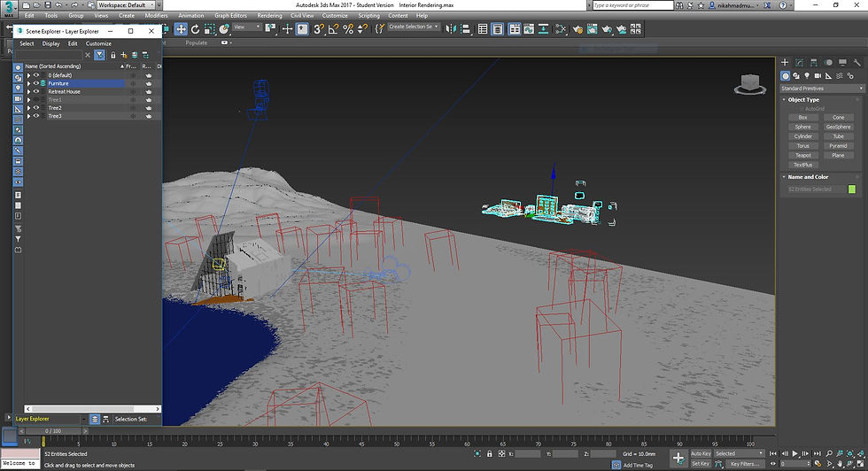Click the Key Filters... button
868x471 pixels.
pyautogui.click(x=745, y=464)
